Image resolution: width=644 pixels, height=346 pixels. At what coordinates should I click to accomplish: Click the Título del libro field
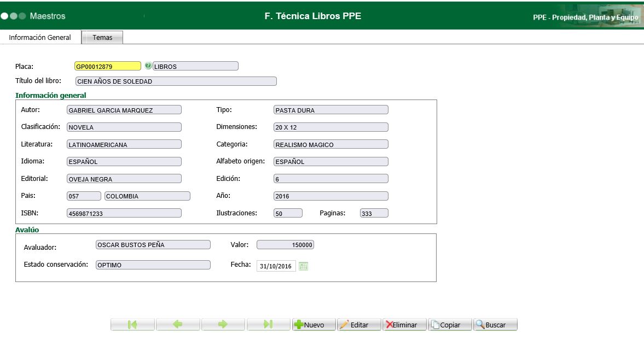(176, 81)
